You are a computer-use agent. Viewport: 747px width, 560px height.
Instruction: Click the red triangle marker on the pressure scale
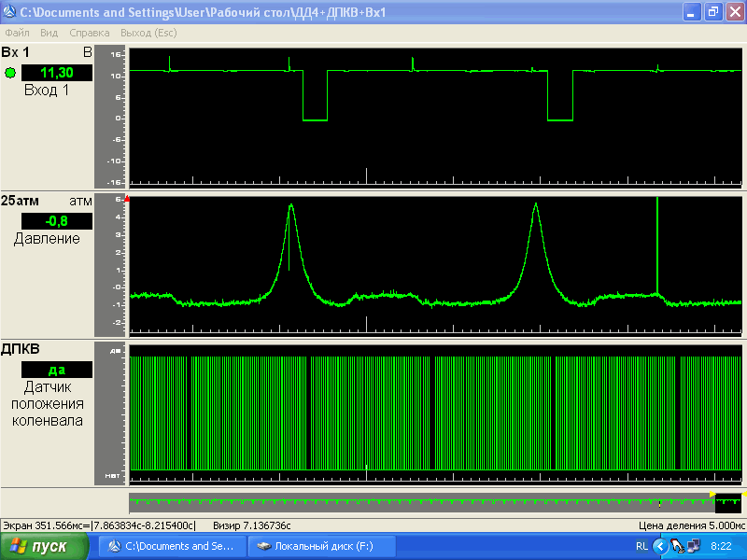[126, 199]
